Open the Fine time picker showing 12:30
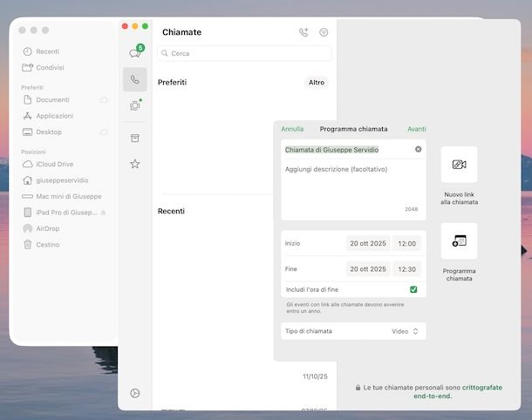This screenshot has width=532, height=420. [406, 269]
